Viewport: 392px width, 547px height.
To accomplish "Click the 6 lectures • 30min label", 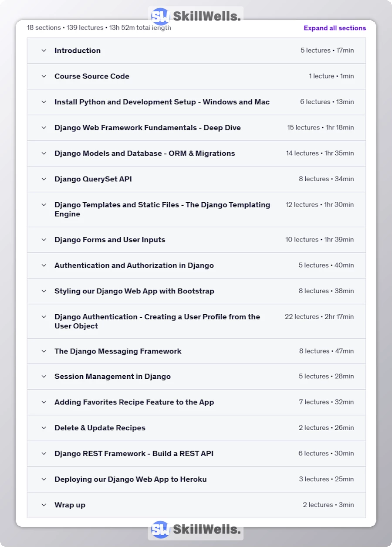I will (326, 454).
